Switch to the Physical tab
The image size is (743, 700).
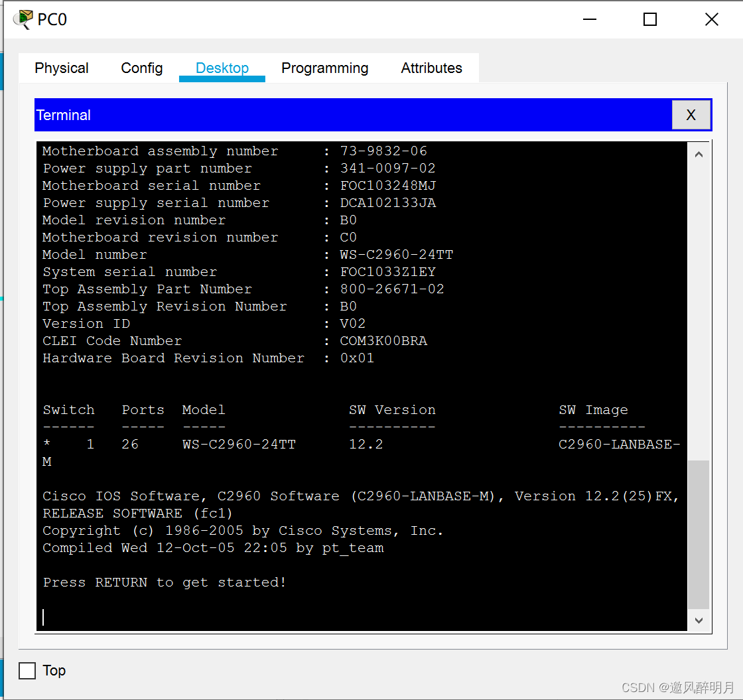(62, 68)
